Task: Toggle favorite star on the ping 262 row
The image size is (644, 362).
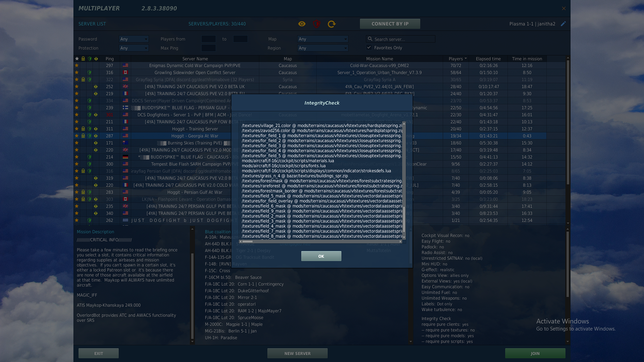Action: tap(77, 220)
